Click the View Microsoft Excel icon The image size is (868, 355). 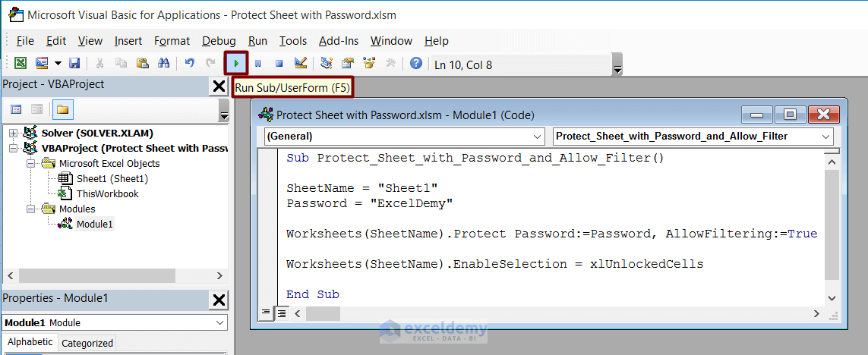21,64
